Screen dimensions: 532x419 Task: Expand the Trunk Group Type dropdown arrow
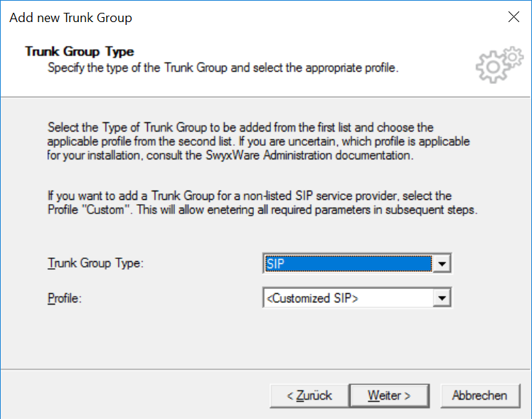[442, 263]
